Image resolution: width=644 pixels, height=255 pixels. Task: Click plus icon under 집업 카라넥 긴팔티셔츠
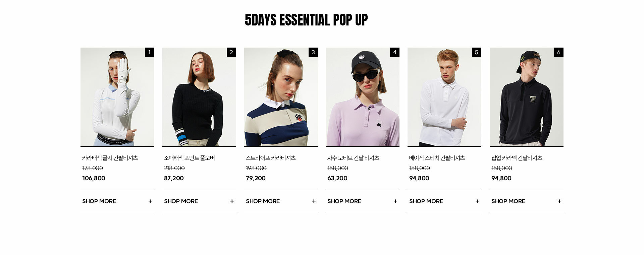tap(559, 201)
